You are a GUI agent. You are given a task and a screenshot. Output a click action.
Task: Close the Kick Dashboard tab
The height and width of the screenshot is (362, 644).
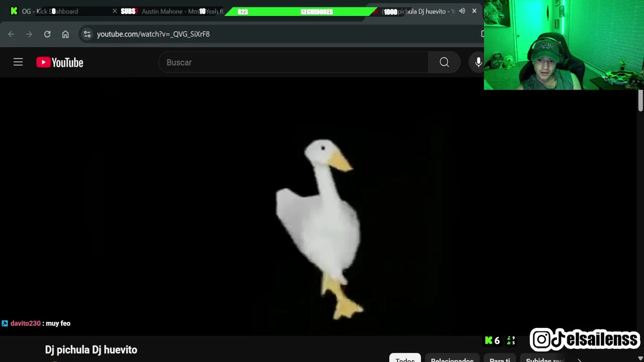coord(115,11)
